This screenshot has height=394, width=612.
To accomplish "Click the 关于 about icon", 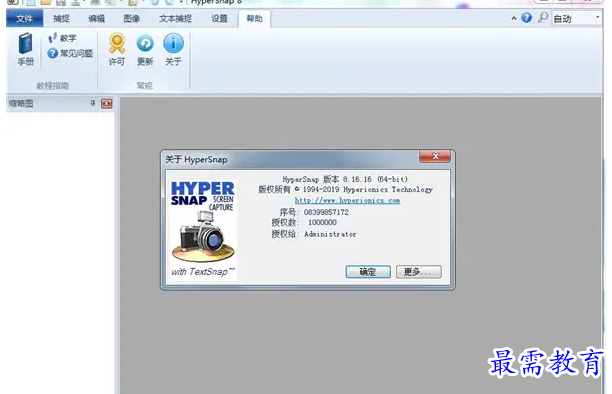I will coord(173,50).
